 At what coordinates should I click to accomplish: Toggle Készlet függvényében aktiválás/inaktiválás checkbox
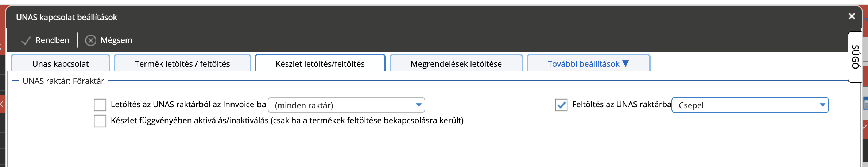coord(100,121)
